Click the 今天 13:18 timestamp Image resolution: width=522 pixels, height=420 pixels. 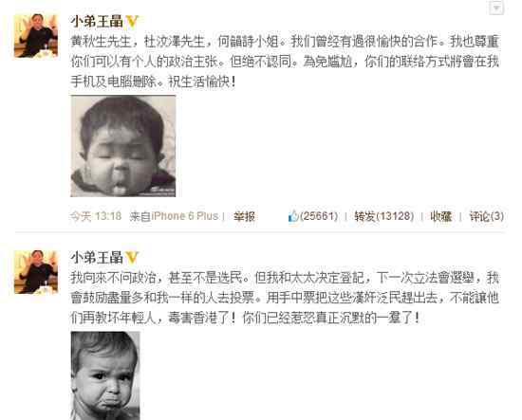[96, 216]
